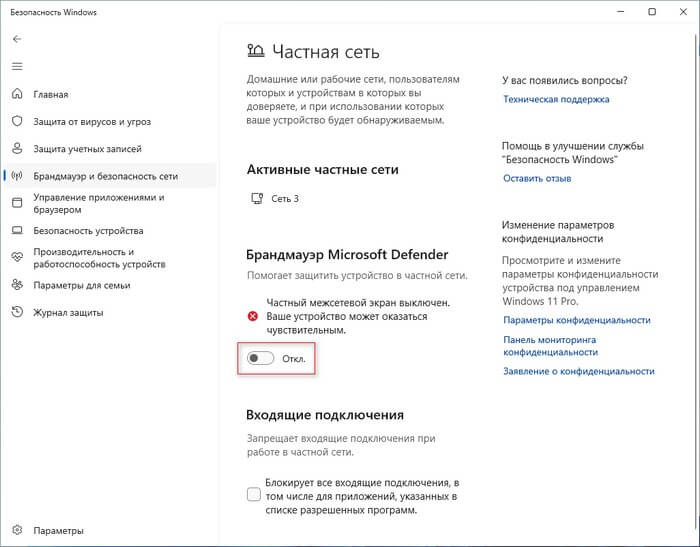Open the hamburger navigation menu icon
The width and height of the screenshot is (700, 547).
(x=17, y=66)
